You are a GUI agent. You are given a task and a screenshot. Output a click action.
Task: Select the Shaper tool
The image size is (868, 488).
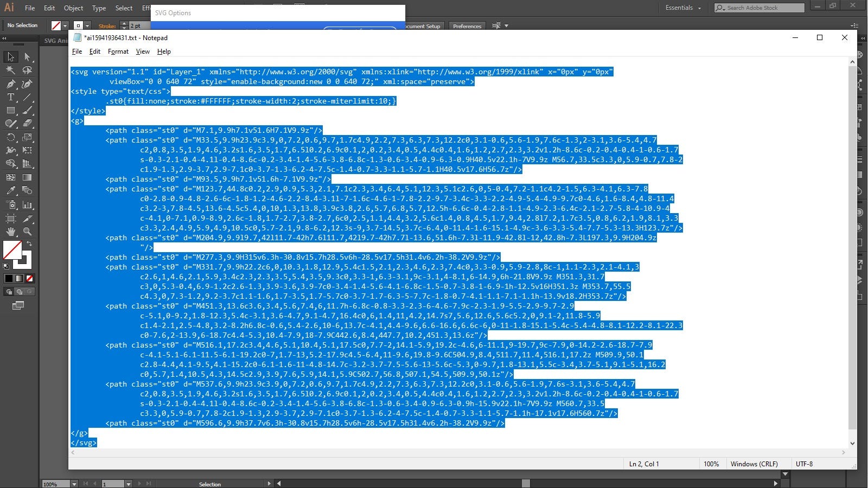pyautogui.click(x=10, y=124)
